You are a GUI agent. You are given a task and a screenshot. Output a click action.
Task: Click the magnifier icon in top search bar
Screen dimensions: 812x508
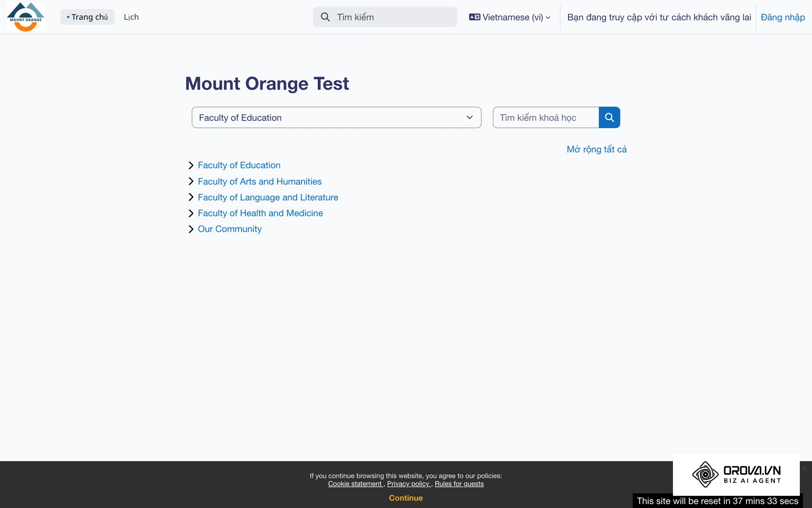[325, 17]
